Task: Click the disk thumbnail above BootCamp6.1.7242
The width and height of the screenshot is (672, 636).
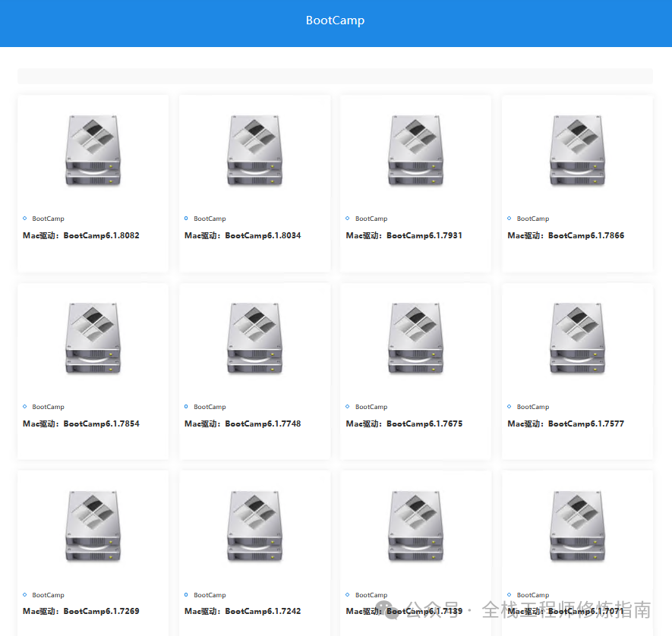Action: tap(254, 526)
